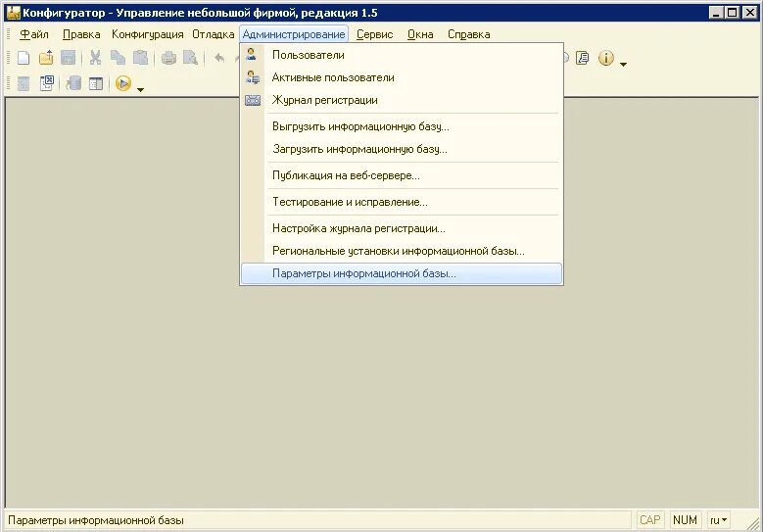Click CAP indicator in status bar
Viewport: 763px width, 532px height.
tap(649, 520)
